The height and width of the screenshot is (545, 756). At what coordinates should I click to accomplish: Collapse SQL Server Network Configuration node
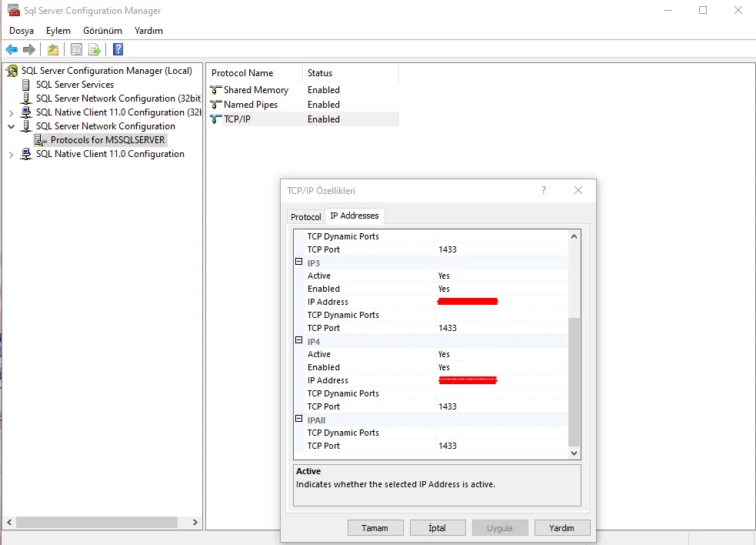coord(11,126)
